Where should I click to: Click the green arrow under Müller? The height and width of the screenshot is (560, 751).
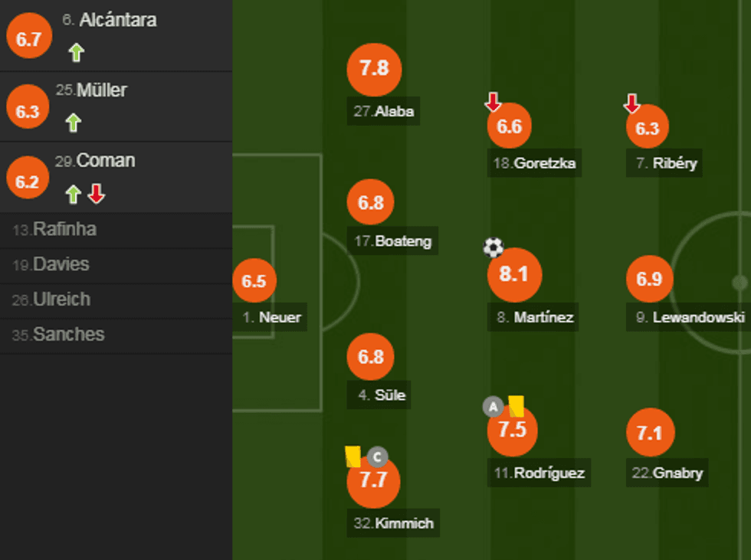point(73,123)
